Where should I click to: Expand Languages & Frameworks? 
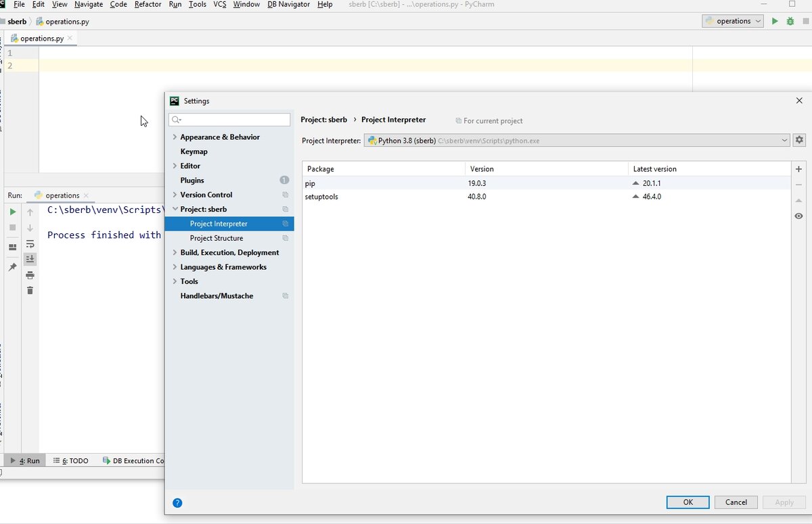pyautogui.click(x=175, y=267)
